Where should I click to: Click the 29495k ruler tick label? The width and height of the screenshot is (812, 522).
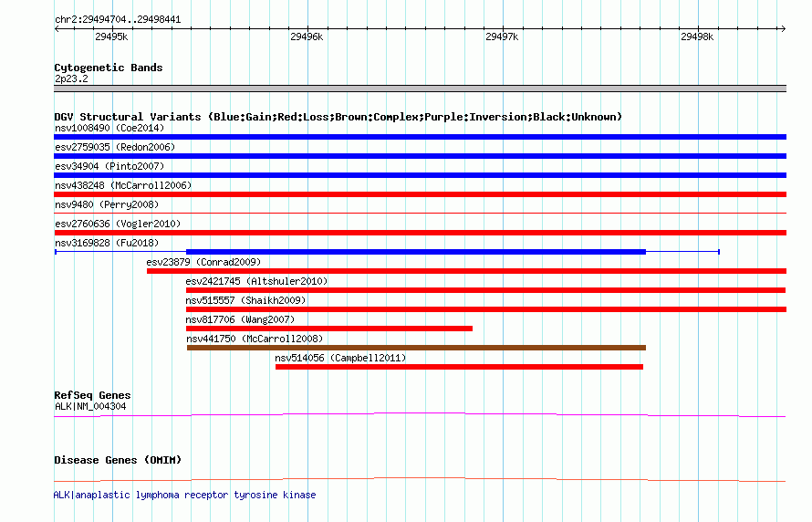click(111, 37)
